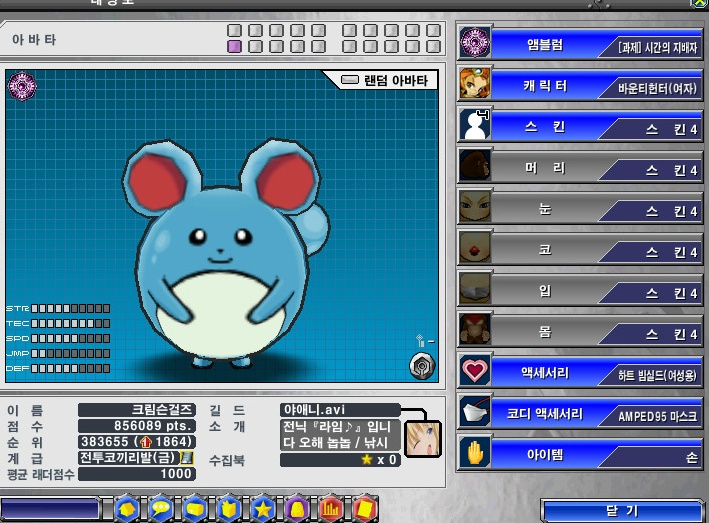Click the eyes icon beside 눈

tap(475, 207)
